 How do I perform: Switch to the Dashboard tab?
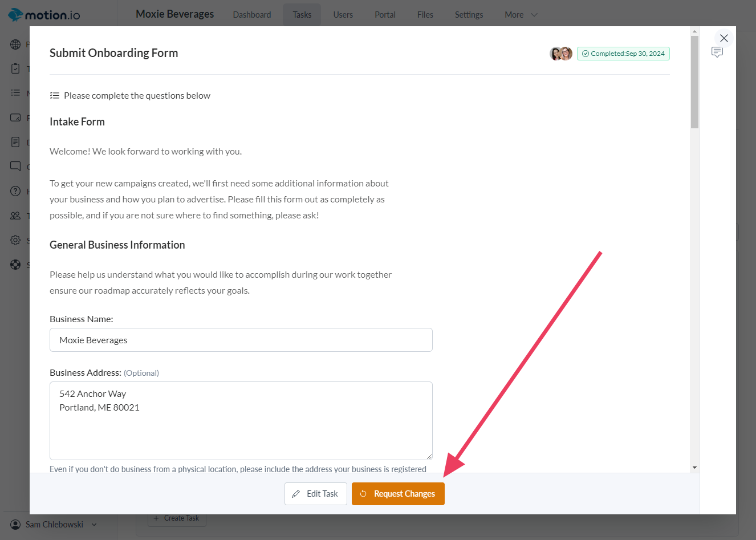[252, 15]
